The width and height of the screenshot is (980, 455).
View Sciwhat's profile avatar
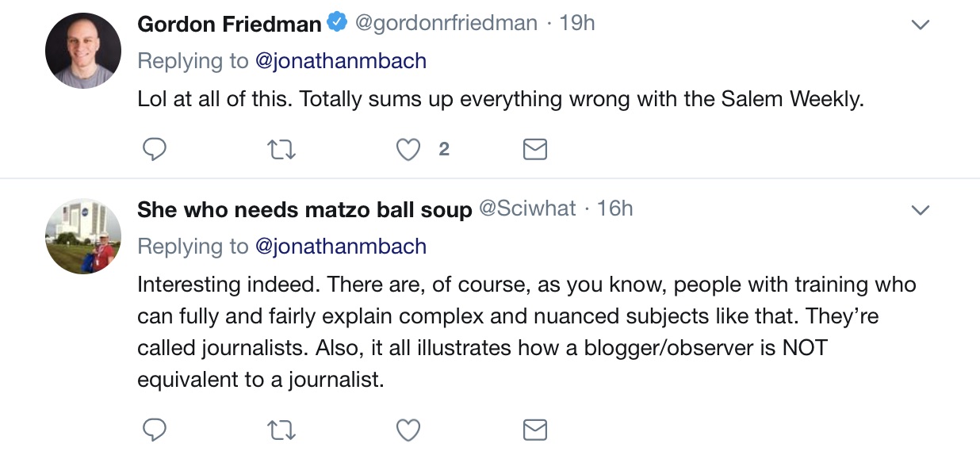click(x=83, y=236)
